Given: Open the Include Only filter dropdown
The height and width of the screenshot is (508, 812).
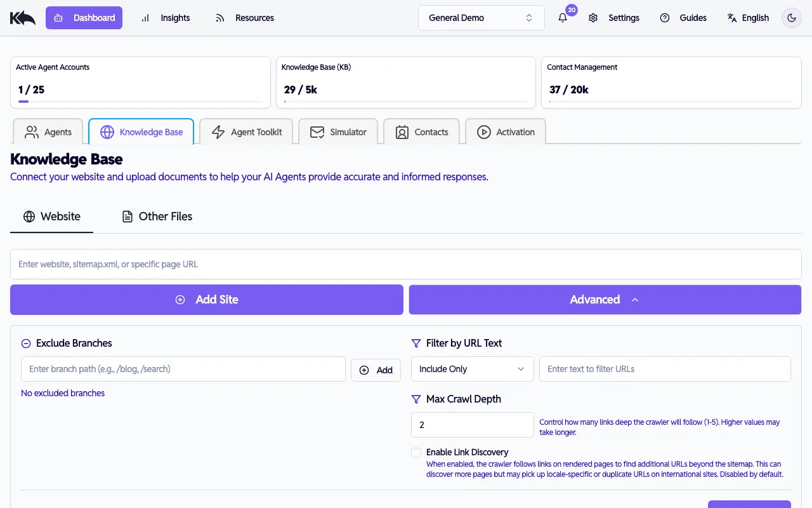Looking at the screenshot, I should pos(472,369).
